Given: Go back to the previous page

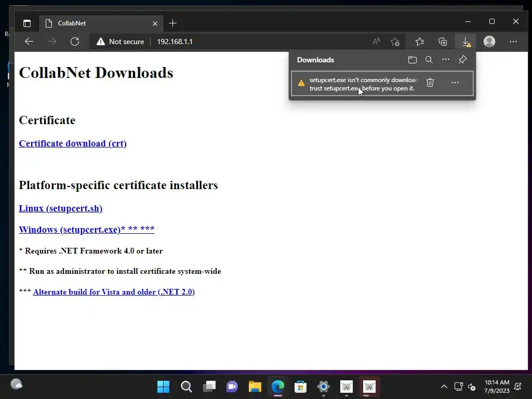Looking at the screenshot, I should (x=29, y=42).
